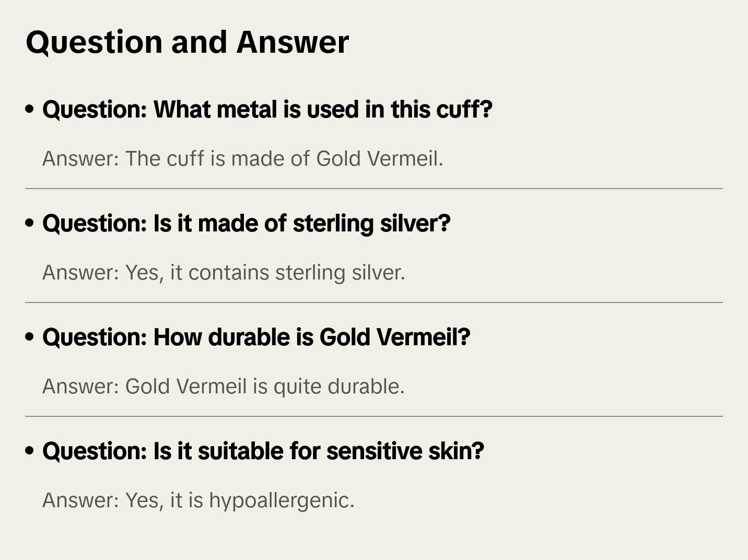Expand the "How durable is Gold Vermeil?" question
The height and width of the screenshot is (560, 748).
tap(256, 337)
